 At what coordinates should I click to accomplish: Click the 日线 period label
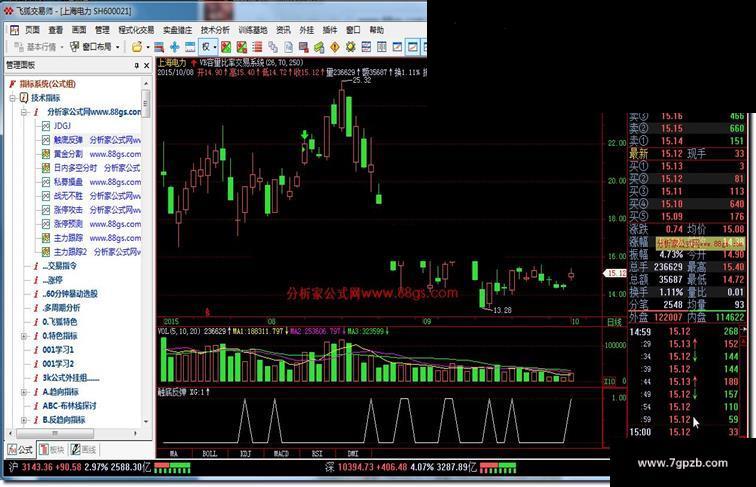(x=614, y=322)
